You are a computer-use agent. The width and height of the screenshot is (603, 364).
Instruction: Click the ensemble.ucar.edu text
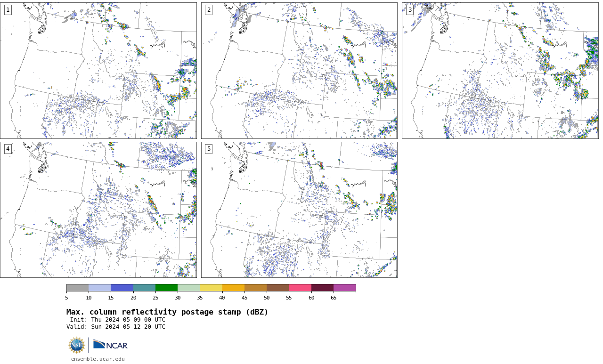[98, 359]
